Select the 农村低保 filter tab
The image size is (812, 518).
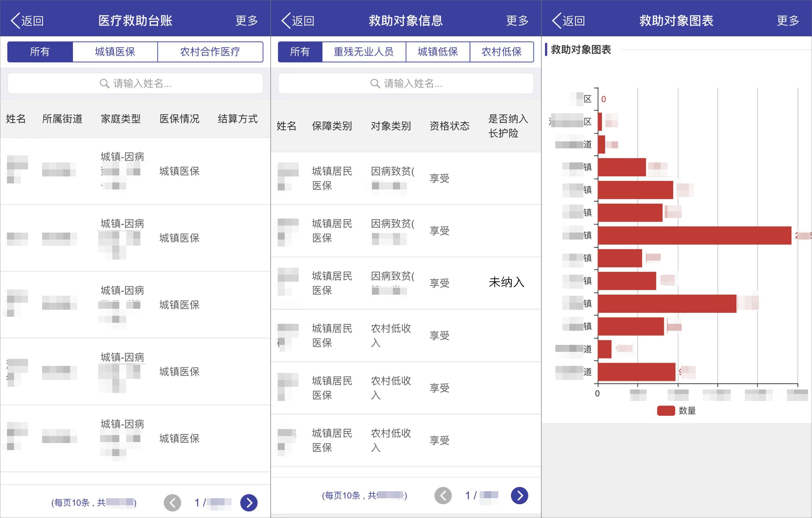tap(501, 52)
